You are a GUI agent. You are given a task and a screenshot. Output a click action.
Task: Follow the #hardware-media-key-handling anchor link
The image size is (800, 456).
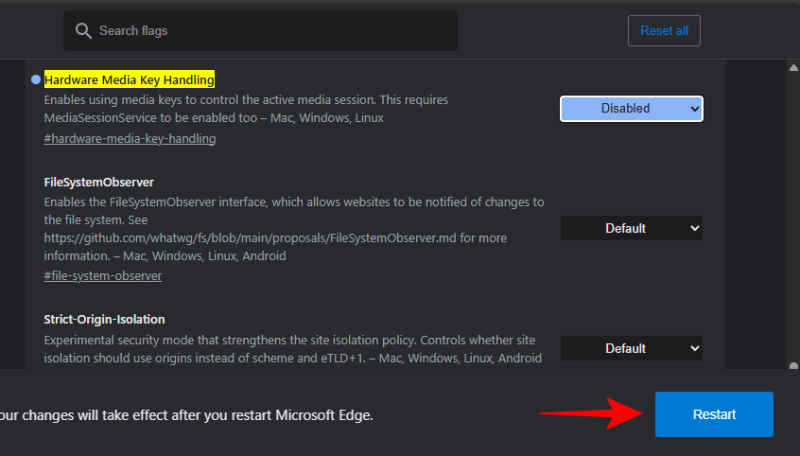pos(130,139)
